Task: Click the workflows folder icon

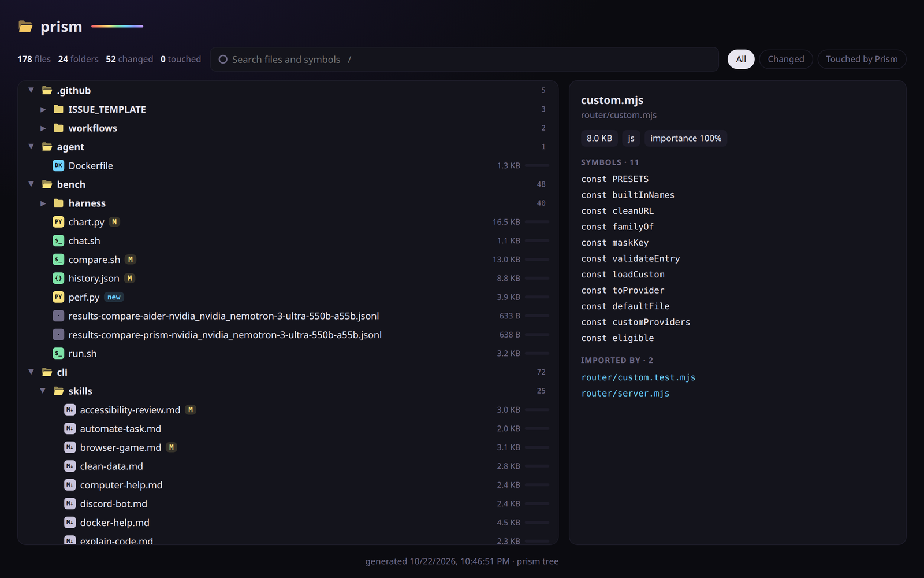Action: pyautogui.click(x=58, y=128)
